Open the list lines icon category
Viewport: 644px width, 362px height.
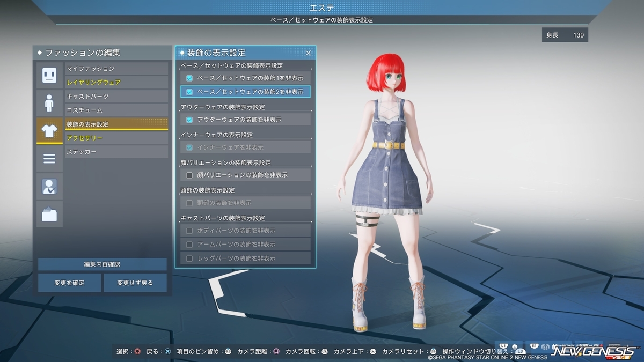(49, 159)
